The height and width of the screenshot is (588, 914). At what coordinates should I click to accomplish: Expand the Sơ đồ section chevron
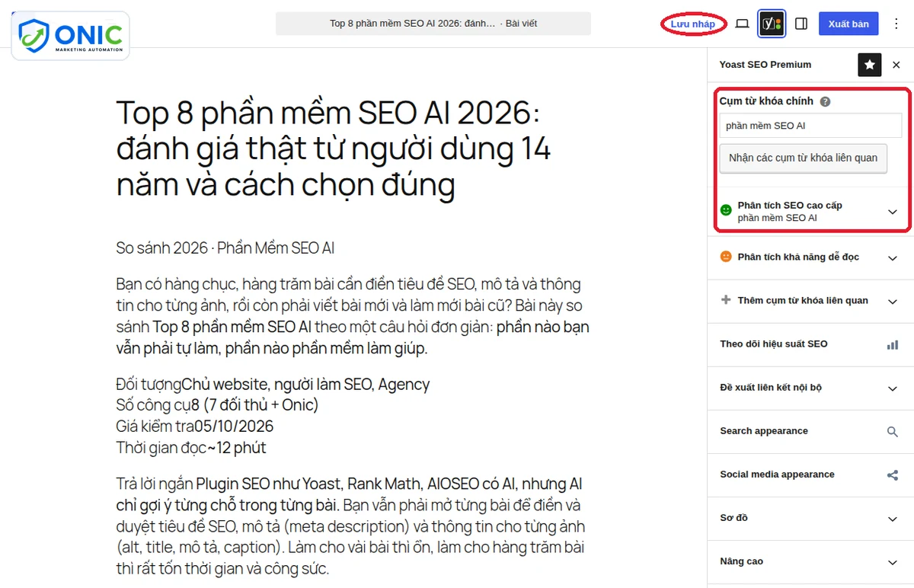(893, 519)
